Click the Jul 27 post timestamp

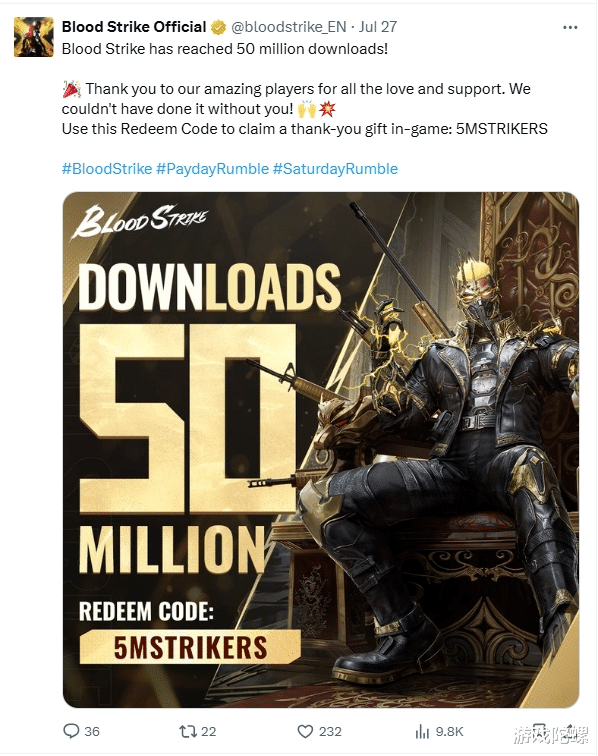[378, 27]
